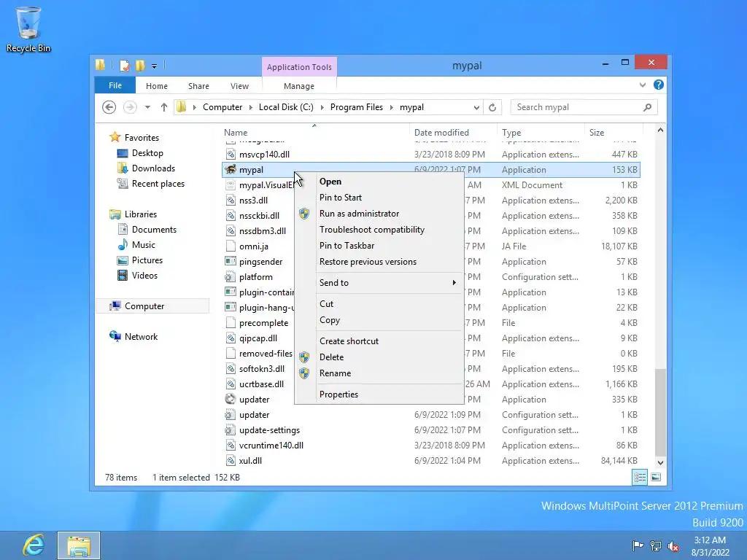
Task: Click the search magnifier icon
Action: [x=648, y=108]
